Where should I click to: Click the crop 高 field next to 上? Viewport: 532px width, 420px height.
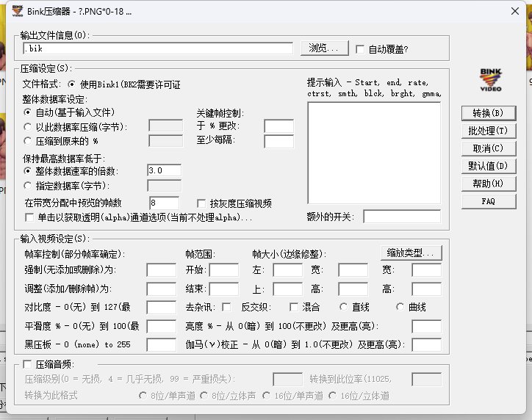pyautogui.click(x=353, y=289)
